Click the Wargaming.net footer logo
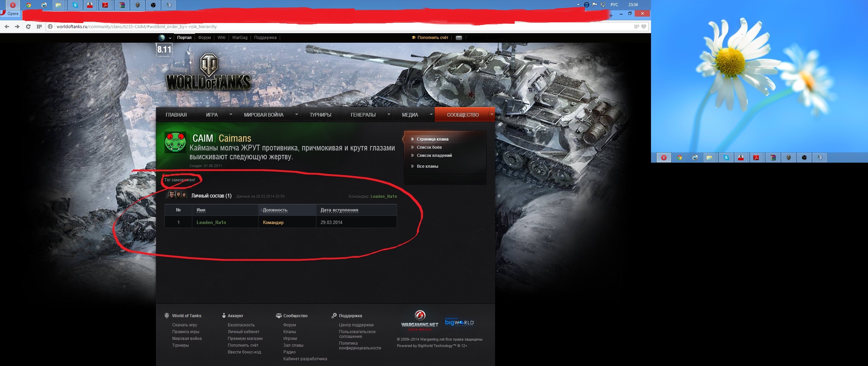This screenshot has width=868, height=366. point(420,320)
